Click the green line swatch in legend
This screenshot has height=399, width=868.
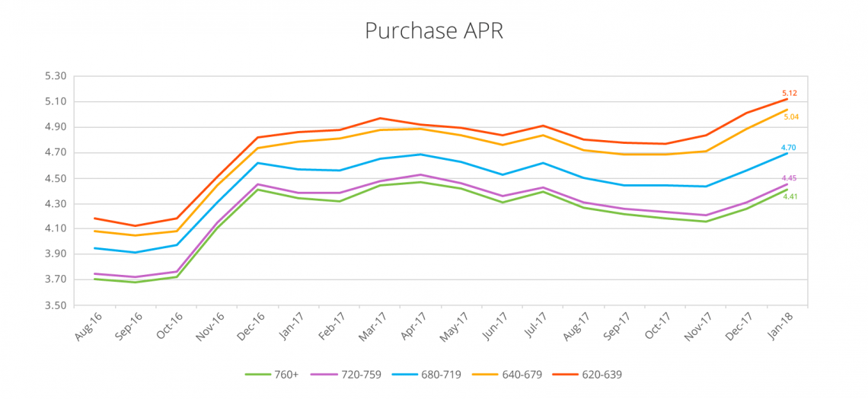pos(258,375)
